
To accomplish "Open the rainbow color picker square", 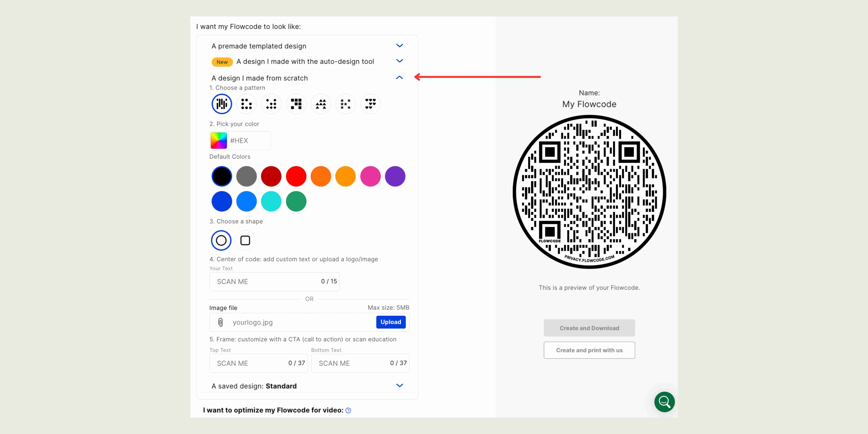I will pos(219,140).
